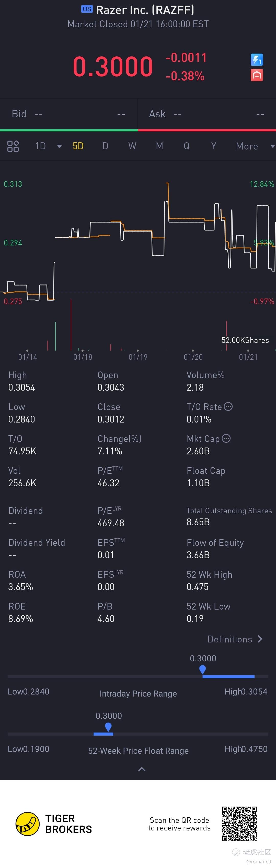Tap the red house icon
276x868 pixels.
tap(257, 75)
